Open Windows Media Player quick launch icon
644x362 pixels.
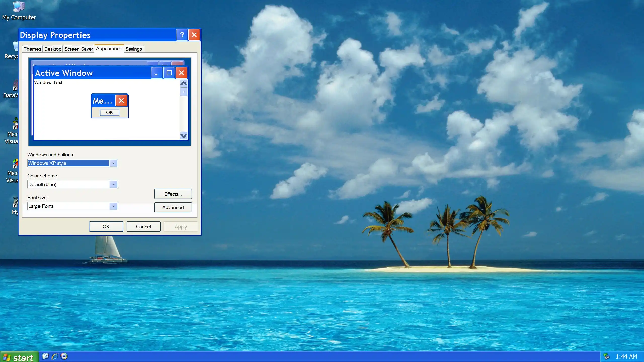tap(64, 356)
